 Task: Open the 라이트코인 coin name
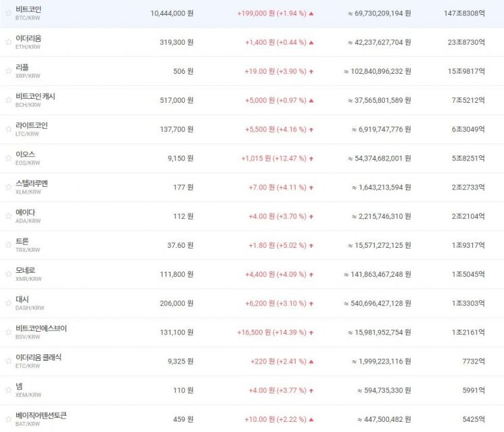pos(32,125)
